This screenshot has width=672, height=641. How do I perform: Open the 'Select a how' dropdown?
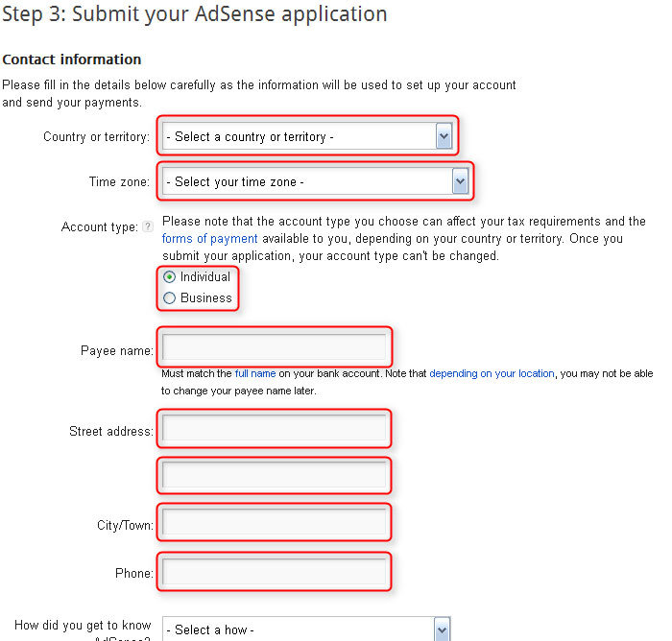click(x=306, y=629)
